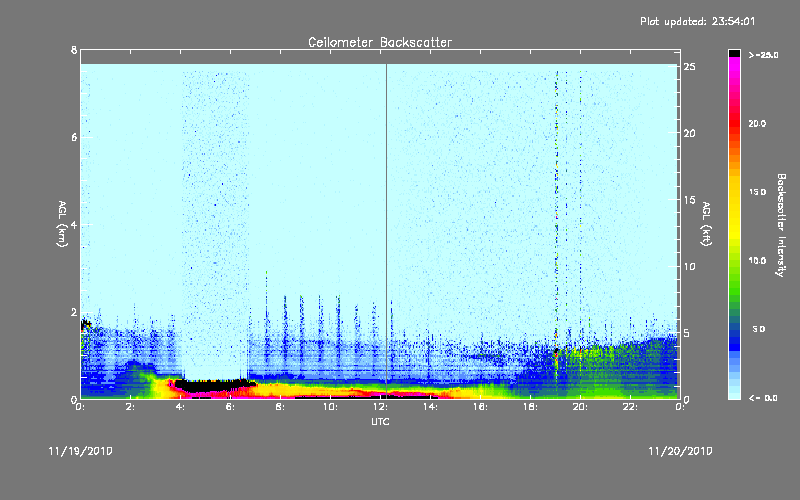Click the 15 tick on kft axis

tap(689, 200)
